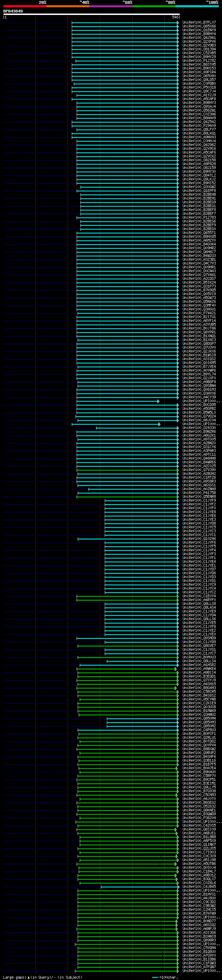Select the UniRef100_A2BUH2 label
This screenshot has height=980, width=222.
coord(199,473)
